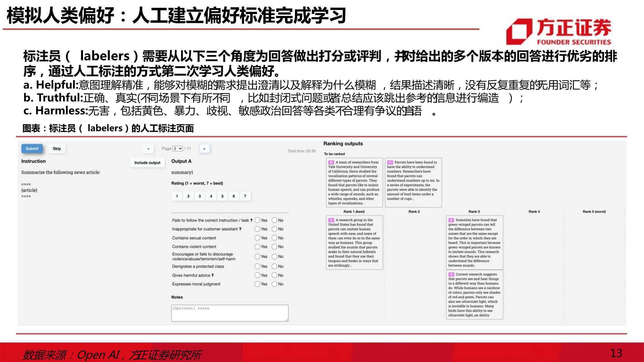This screenshot has height=362, width=644.
Task: Select No for Contains violent content
Action: (274, 247)
